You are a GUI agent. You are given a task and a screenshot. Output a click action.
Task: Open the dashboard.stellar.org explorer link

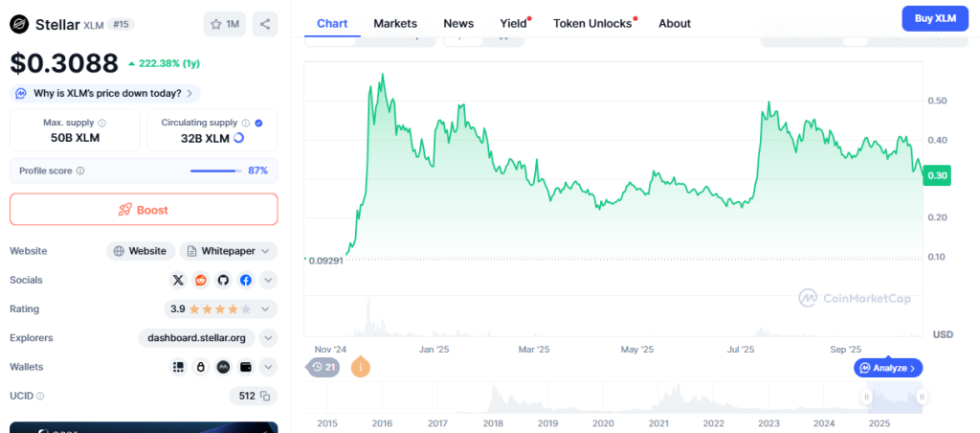click(197, 337)
